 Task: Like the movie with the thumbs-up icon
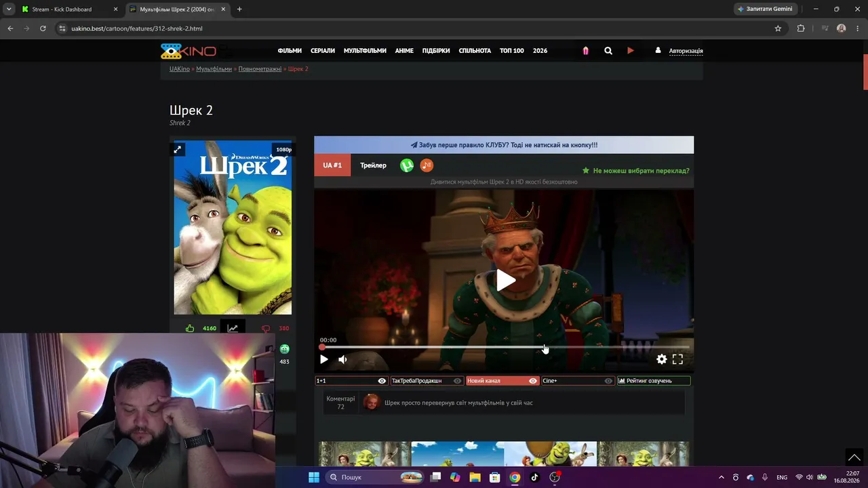tap(190, 328)
